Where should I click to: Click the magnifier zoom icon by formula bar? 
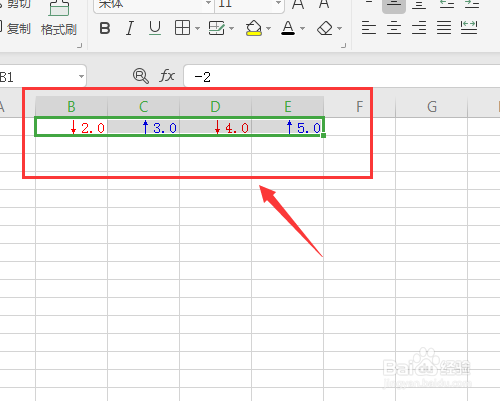click(x=141, y=76)
